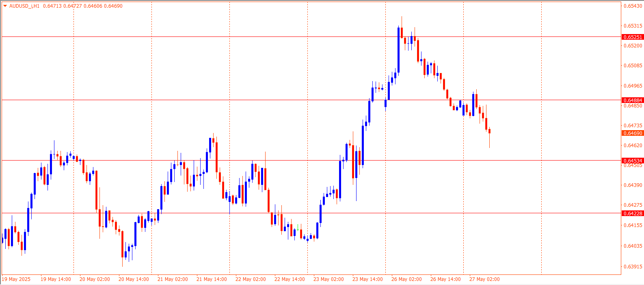644x285 pixels.
Task: Click the 0.63915 price scale value
Action: tap(633, 267)
